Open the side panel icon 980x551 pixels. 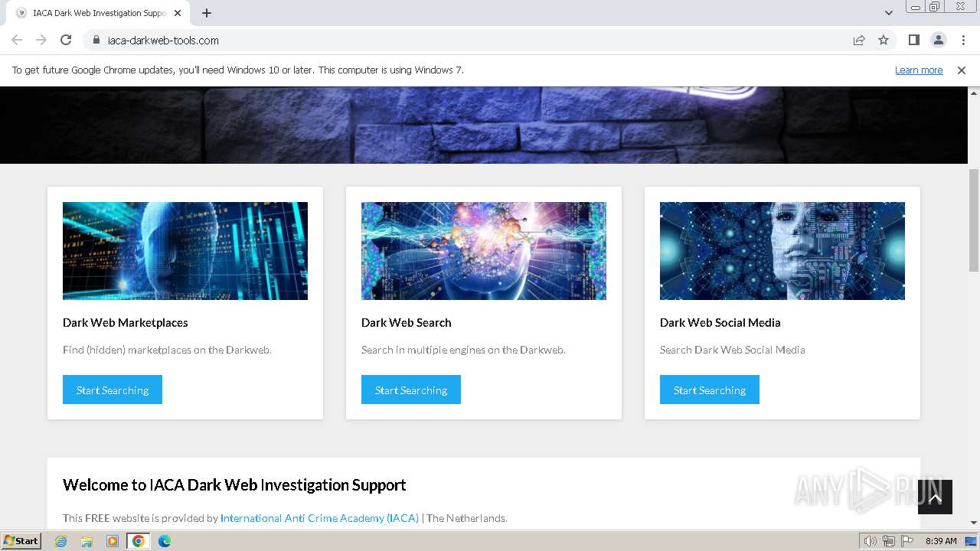pos(913,40)
